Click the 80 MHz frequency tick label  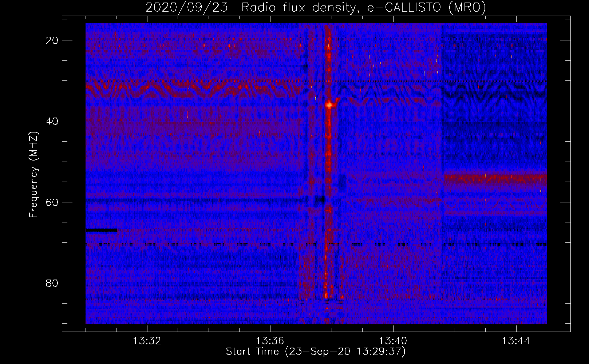52,283
